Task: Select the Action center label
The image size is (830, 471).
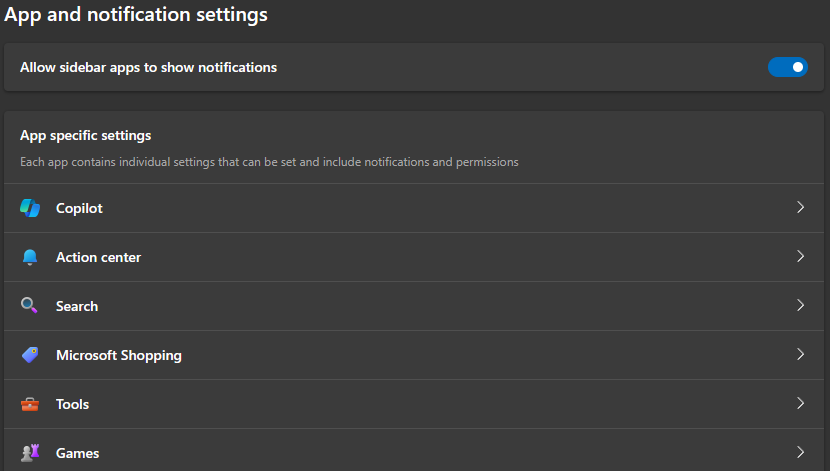Action: click(98, 257)
